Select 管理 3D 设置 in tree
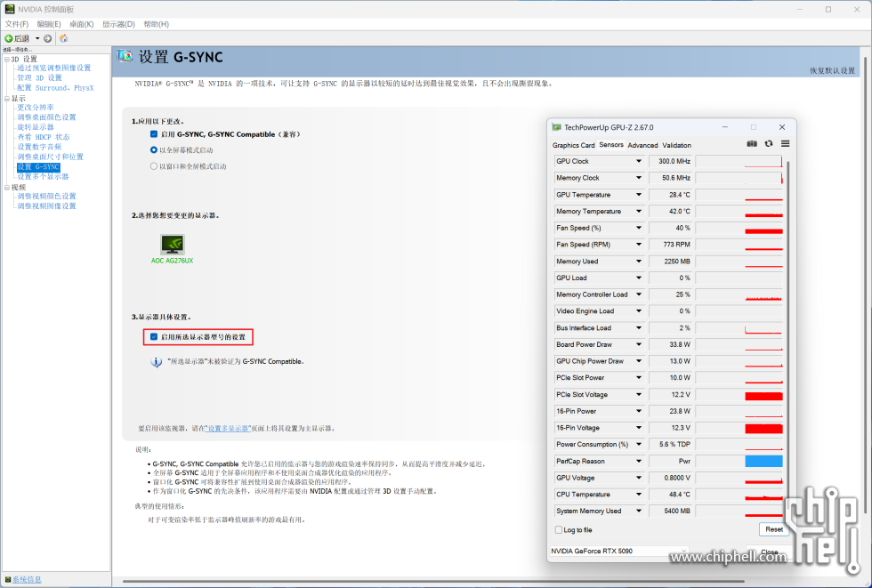 (39, 77)
